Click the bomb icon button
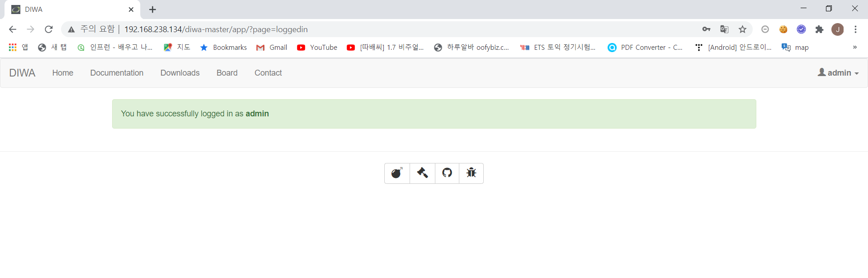The width and height of the screenshot is (868, 278). (397, 173)
